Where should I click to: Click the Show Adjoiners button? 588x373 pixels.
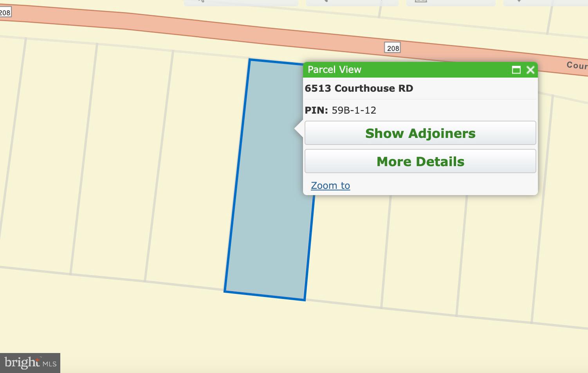[x=420, y=133]
